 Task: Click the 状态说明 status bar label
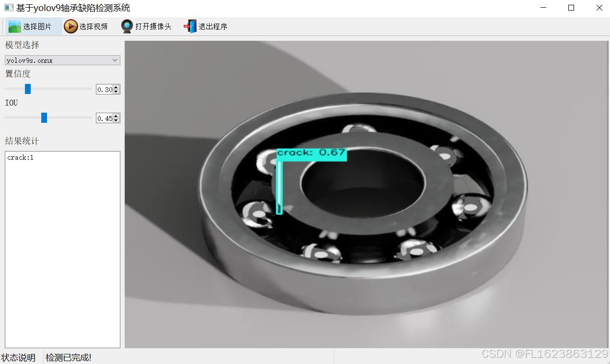coord(18,357)
